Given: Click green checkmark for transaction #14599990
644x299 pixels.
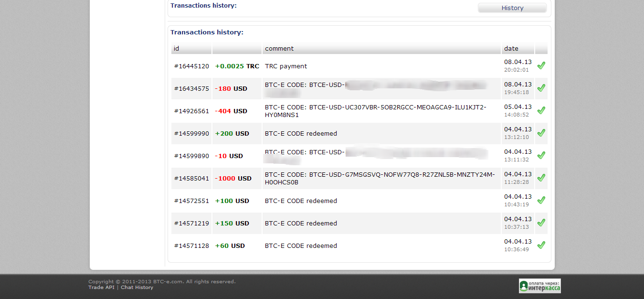Looking at the screenshot, I should point(541,133).
